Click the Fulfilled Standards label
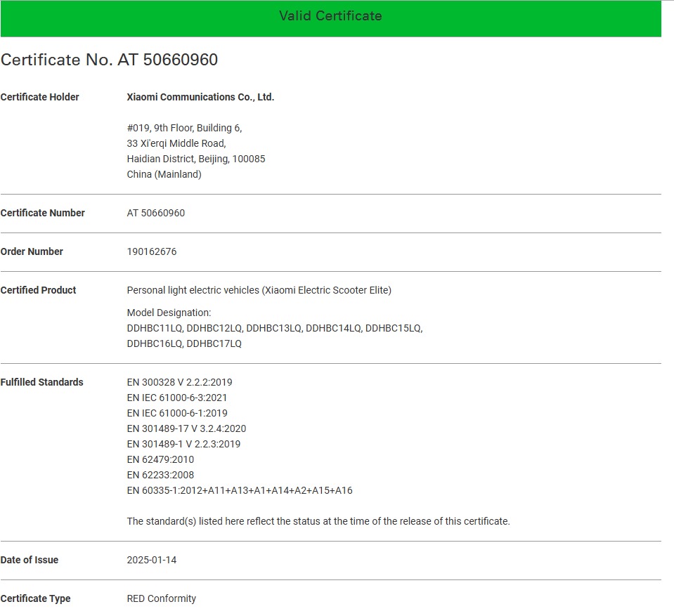674x616 pixels. pos(41,382)
